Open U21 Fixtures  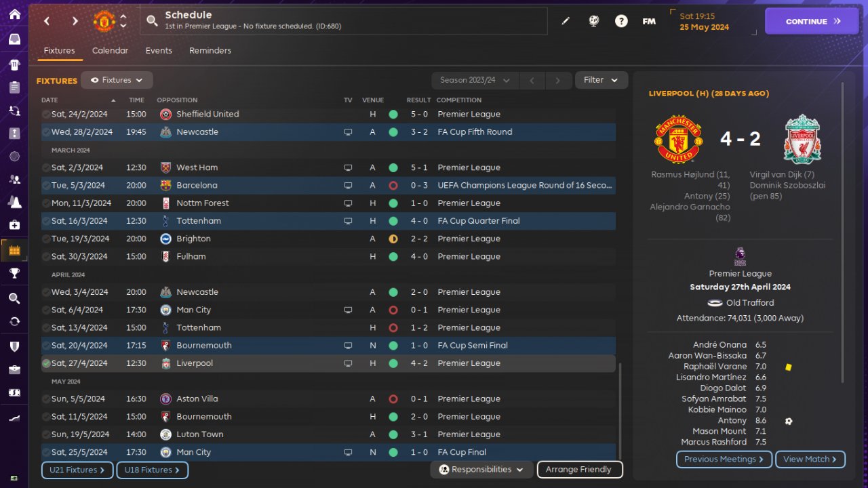pos(77,470)
